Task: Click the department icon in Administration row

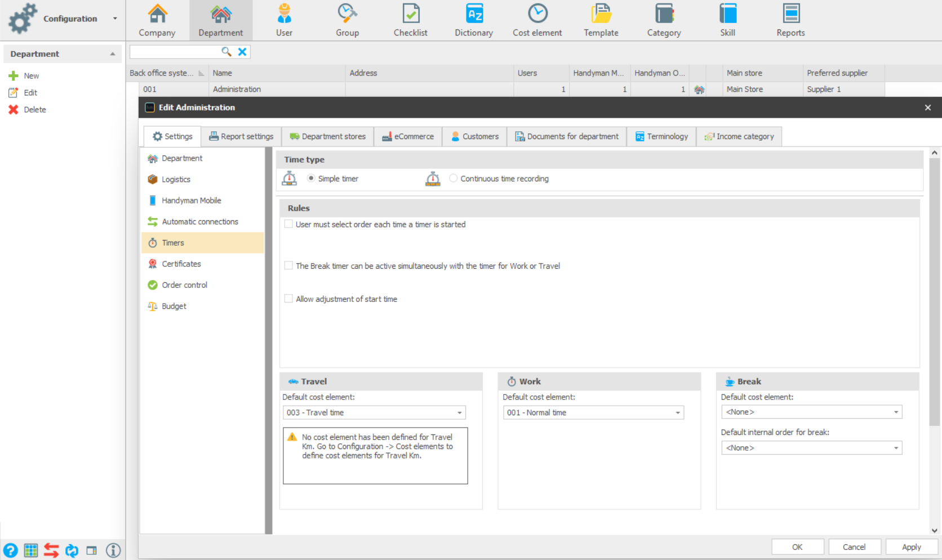Action: point(699,90)
